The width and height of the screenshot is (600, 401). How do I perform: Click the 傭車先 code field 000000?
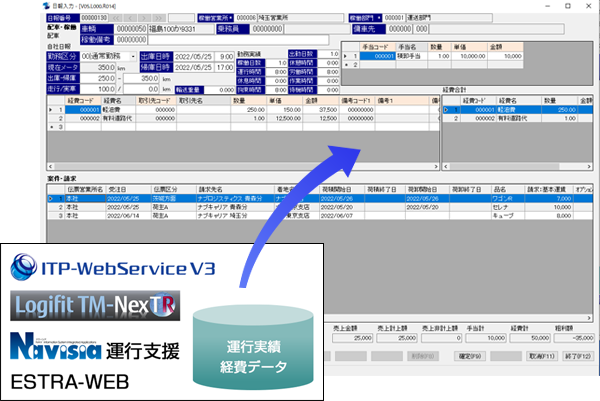(399, 29)
